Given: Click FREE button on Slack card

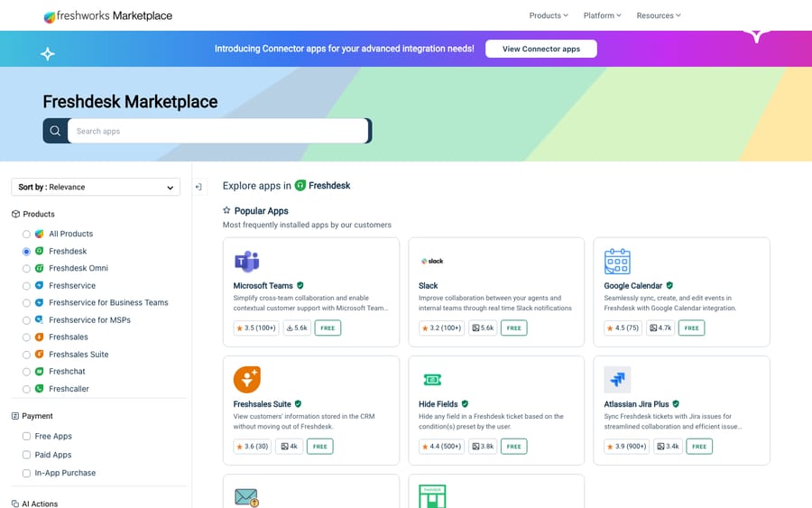Looking at the screenshot, I should click(513, 328).
